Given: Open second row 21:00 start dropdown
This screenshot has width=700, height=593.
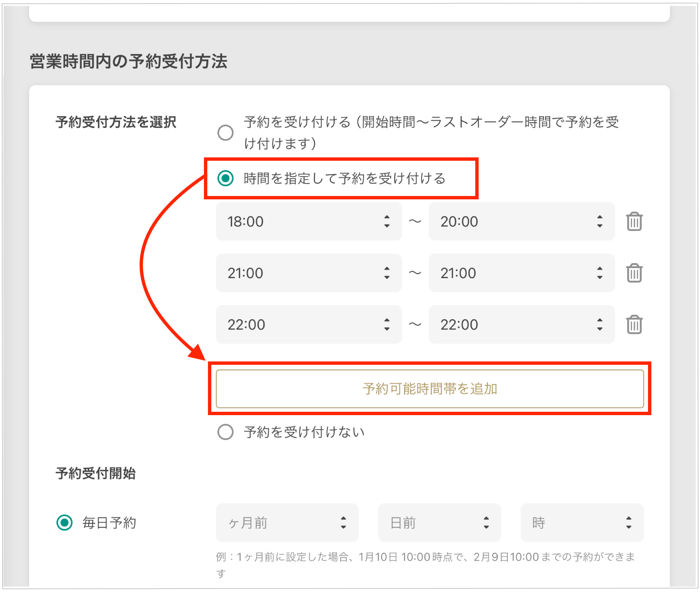Looking at the screenshot, I should [308, 273].
